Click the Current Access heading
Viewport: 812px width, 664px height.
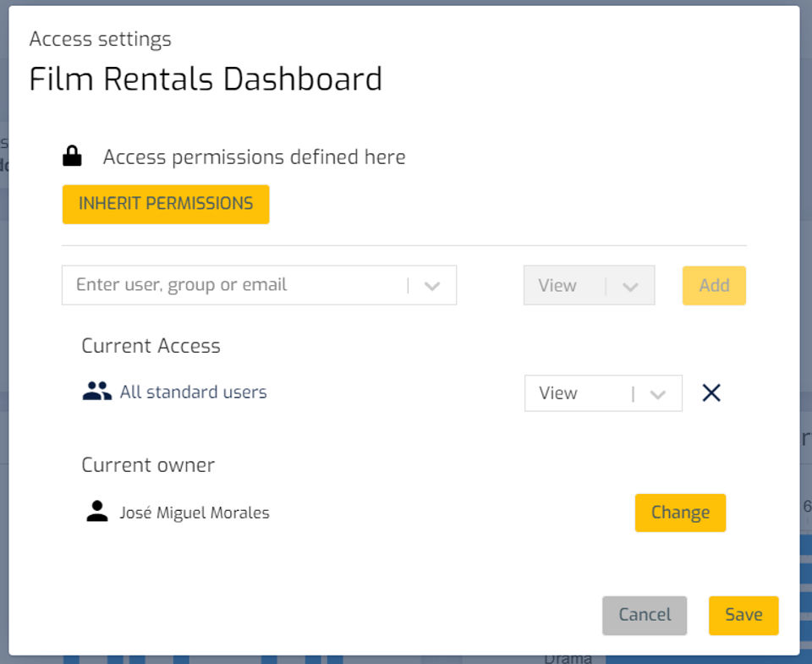[x=151, y=346]
